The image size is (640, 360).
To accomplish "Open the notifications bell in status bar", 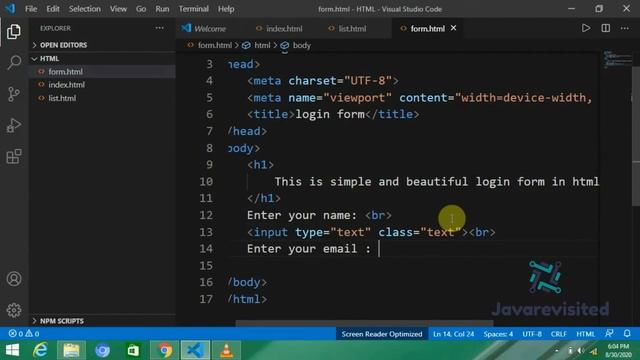I will (627, 333).
